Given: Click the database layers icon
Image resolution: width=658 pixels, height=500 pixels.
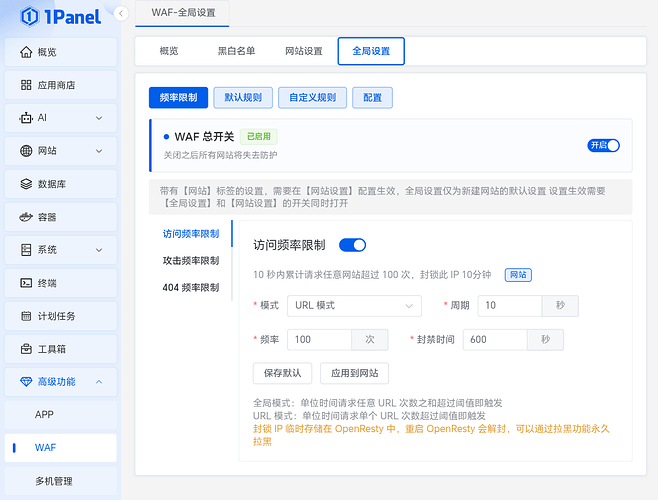Looking at the screenshot, I should [x=26, y=184].
